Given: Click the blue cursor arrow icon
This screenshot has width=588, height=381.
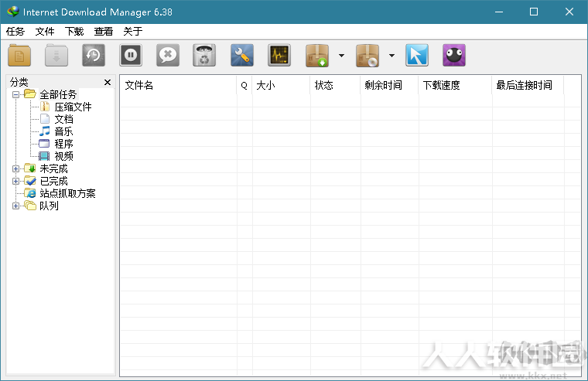Looking at the screenshot, I should pyautogui.click(x=416, y=56).
